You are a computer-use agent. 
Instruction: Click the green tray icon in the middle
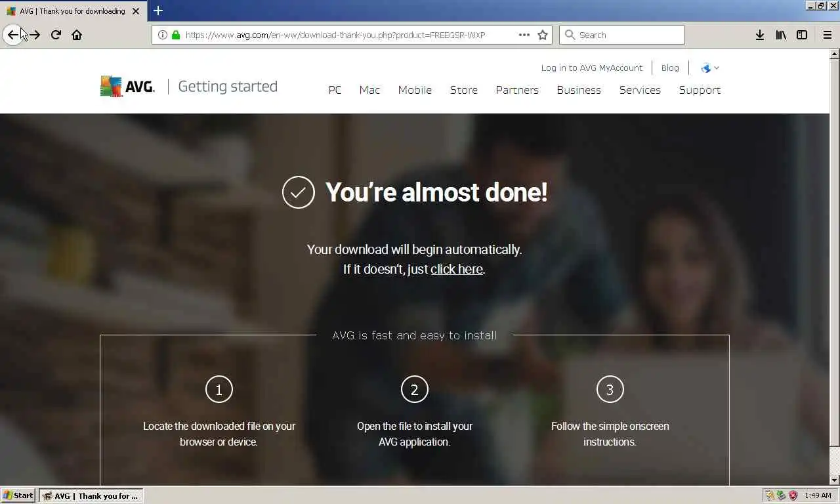(x=782, y=495)
